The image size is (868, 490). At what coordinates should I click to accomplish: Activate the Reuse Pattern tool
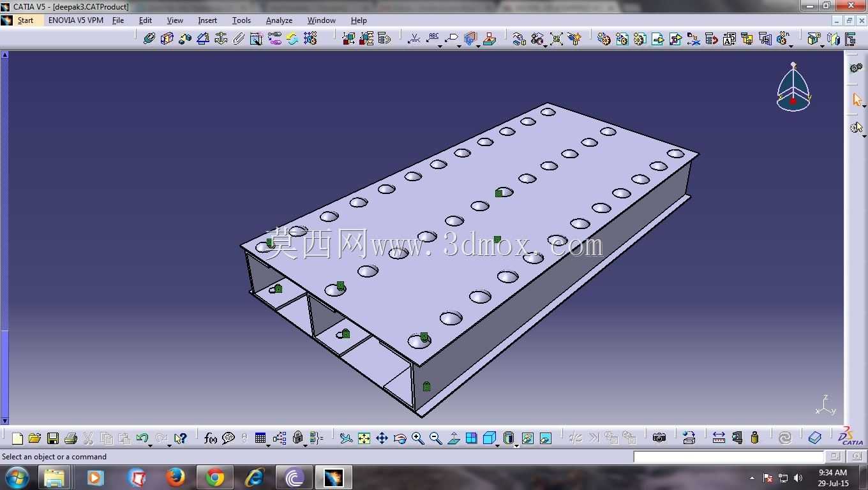tap(310, 38)
